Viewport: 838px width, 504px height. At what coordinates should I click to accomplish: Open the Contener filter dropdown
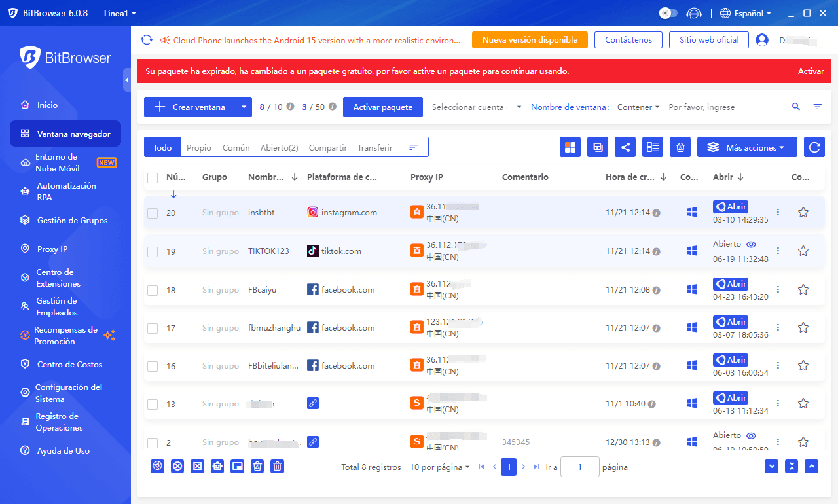coord(638,107)
